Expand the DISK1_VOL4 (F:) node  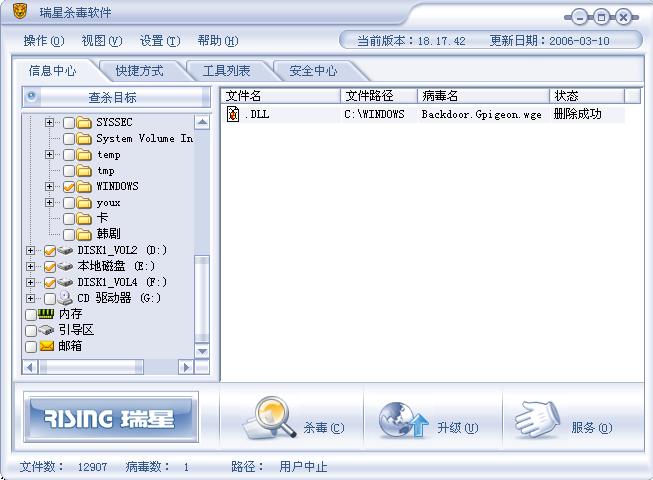pos(30,282)
